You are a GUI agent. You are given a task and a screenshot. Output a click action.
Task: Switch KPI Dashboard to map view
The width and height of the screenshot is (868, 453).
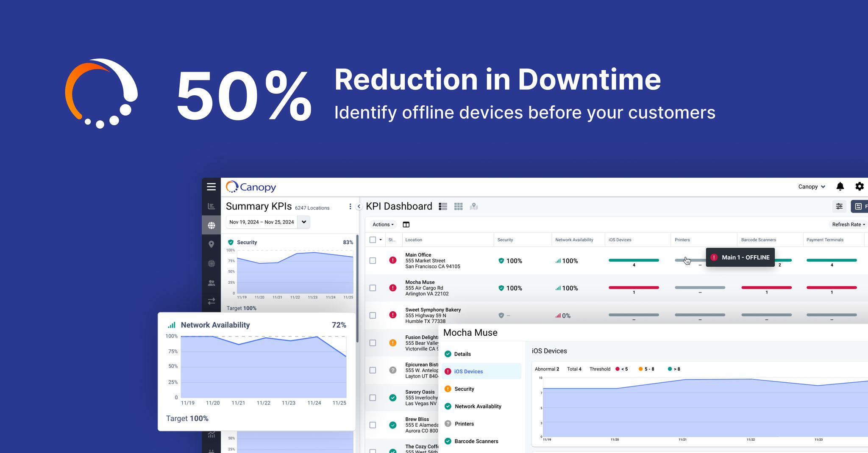(474, 207)
